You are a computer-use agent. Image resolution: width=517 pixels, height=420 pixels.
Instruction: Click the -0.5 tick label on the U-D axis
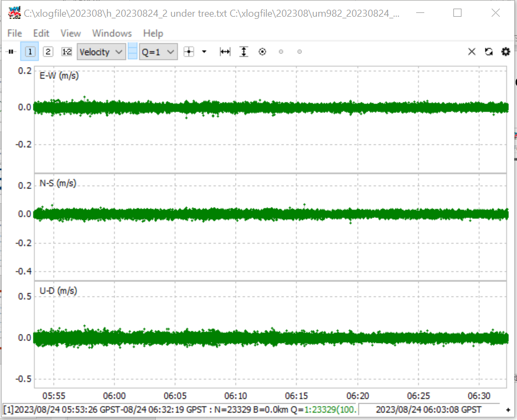click(x=24, y=379)
